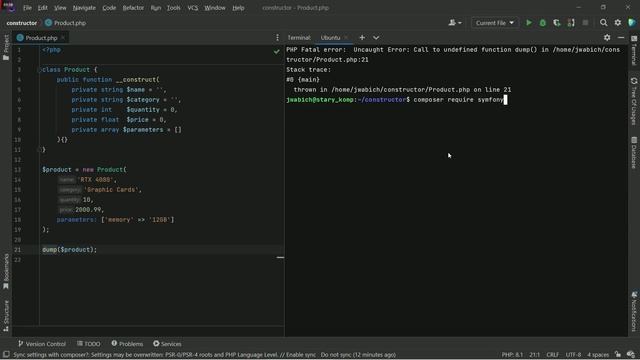The image size is (640, 360).
Task: Toggle the read-only lock icon in status bar
Action: coord(618,355)
